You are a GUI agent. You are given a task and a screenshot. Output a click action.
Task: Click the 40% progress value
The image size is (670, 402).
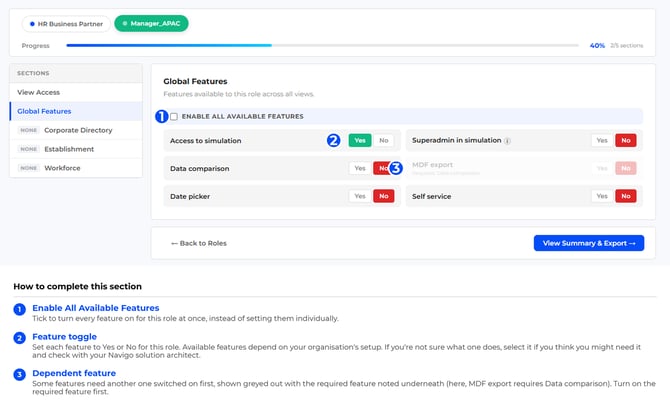[x=597, y=45]
